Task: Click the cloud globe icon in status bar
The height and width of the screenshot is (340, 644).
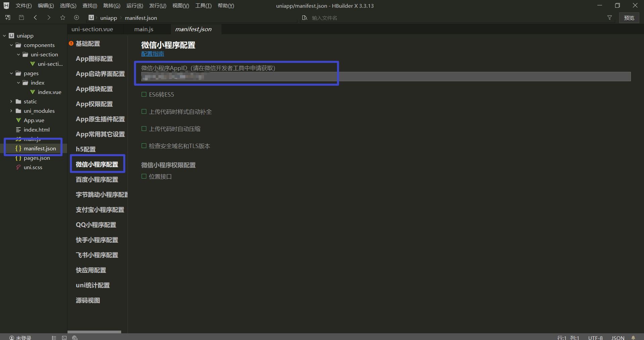Action: 75,338
